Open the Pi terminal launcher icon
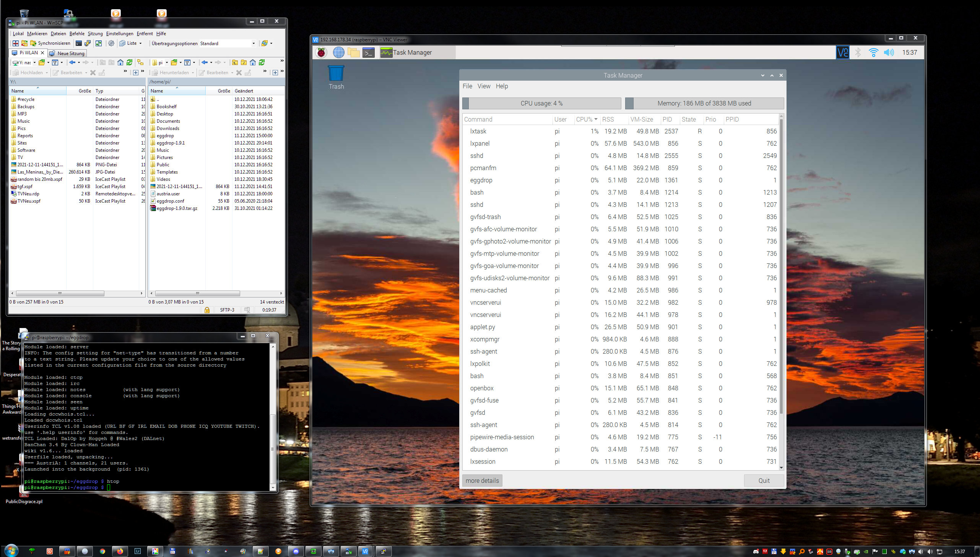The image size is (980, 557). 368,52
